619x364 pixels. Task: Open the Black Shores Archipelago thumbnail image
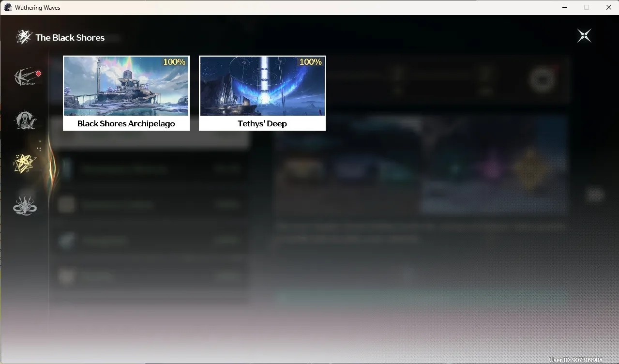coord(126,86)
